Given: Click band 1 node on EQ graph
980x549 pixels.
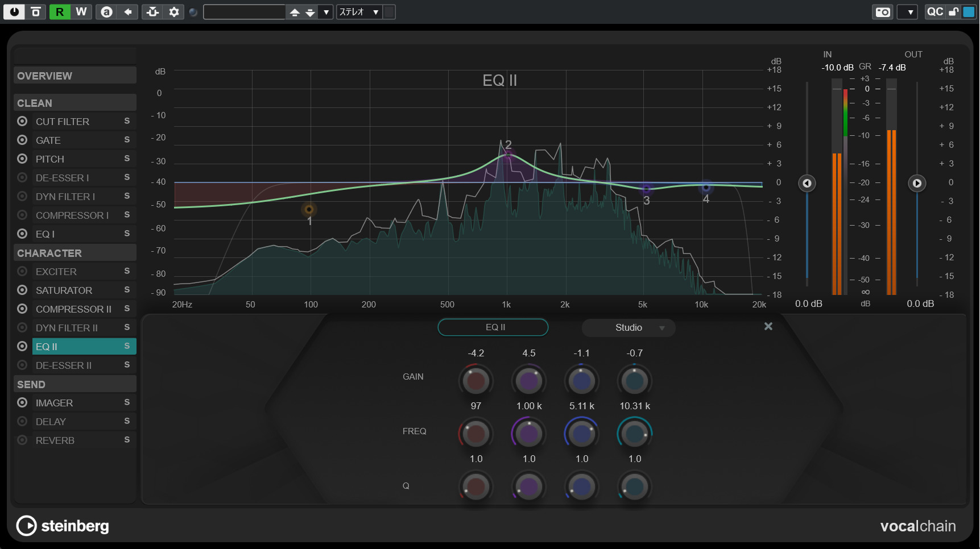Looking at the screenshot, I should [309, 210].
